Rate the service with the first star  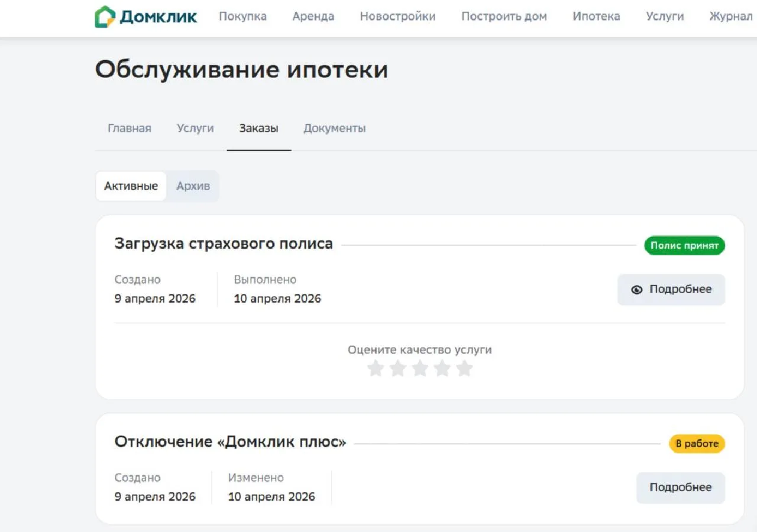click(x=376, y=368)
